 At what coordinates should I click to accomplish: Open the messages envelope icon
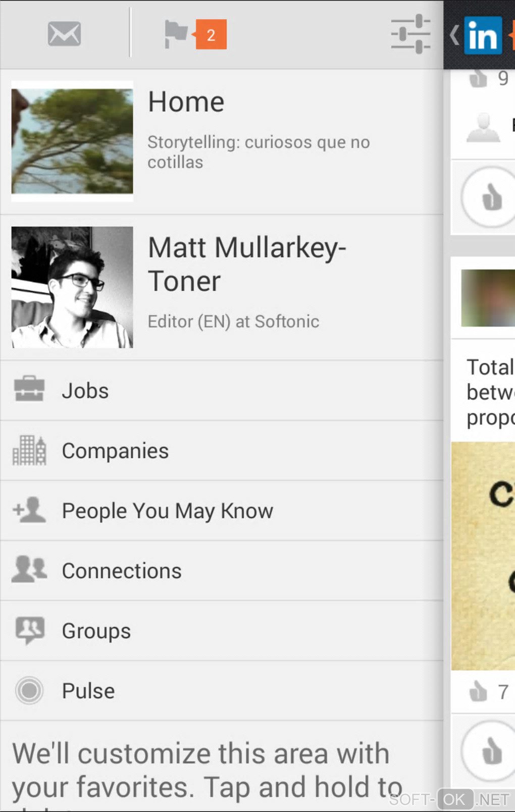coord(64,34)
